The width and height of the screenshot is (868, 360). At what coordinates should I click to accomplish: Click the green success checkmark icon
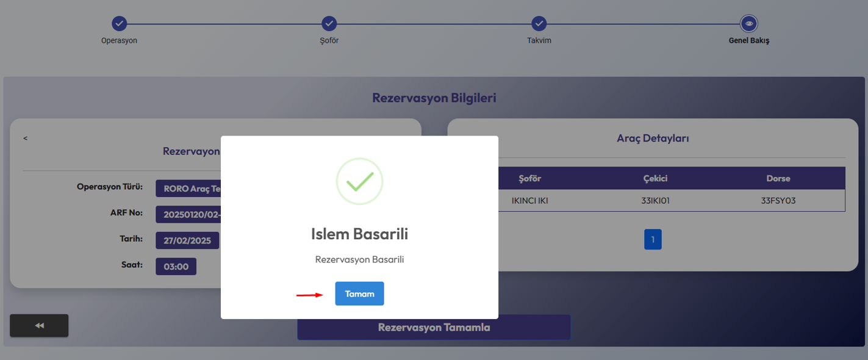click(359, 181)
